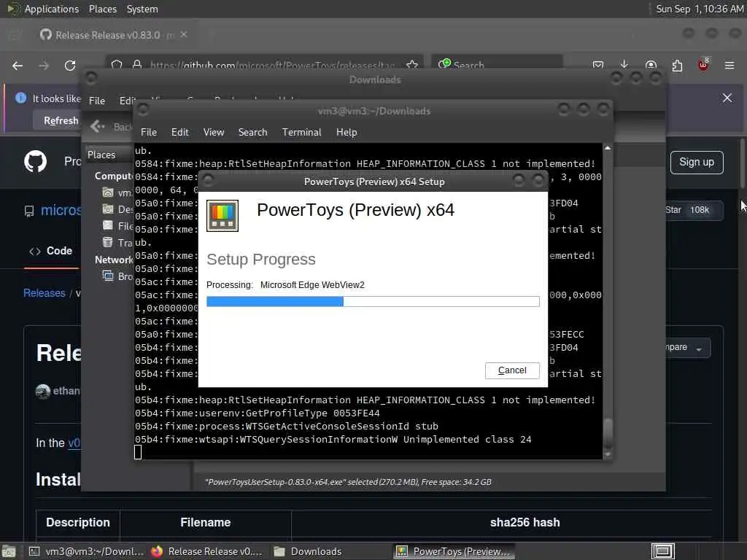
Task: Open the Terminal menu in terminal window
Action: (x=301, y=133)
